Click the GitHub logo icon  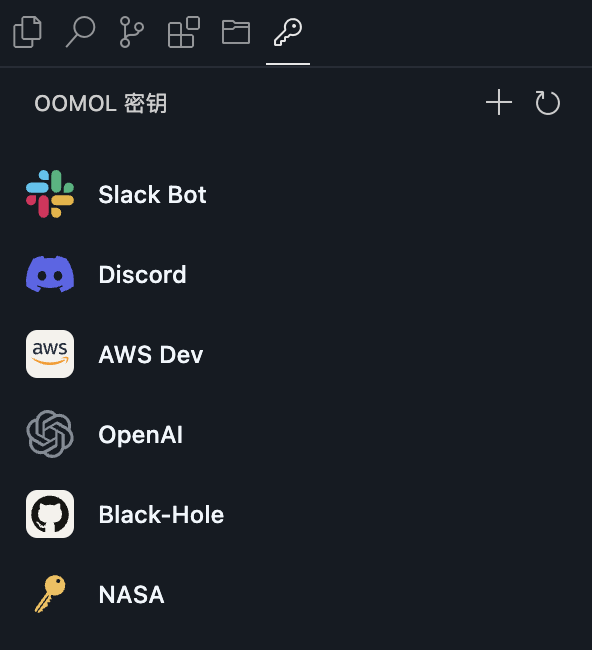50,514
